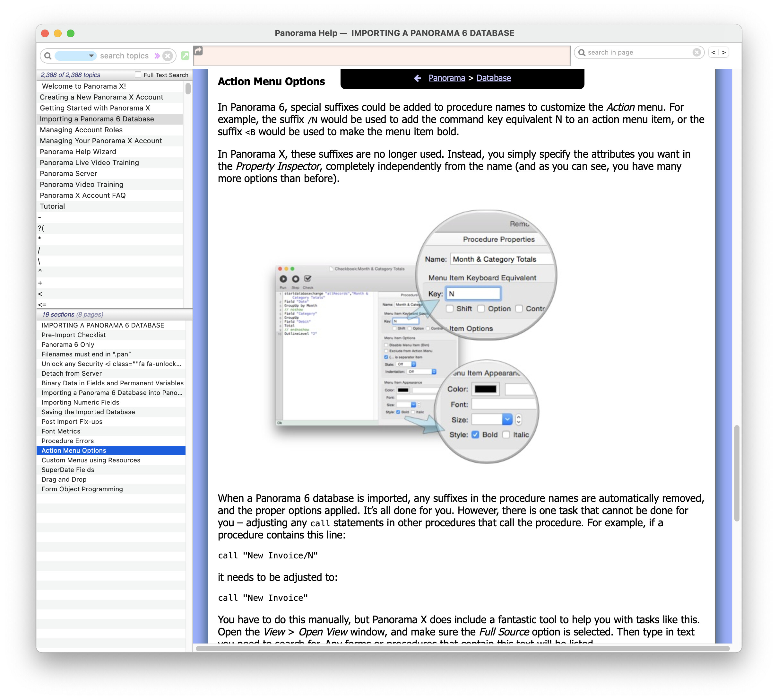Viewport: 778px width, 700px height.
Task: Jump to section Font Metrics
Action: pos(111,431)
